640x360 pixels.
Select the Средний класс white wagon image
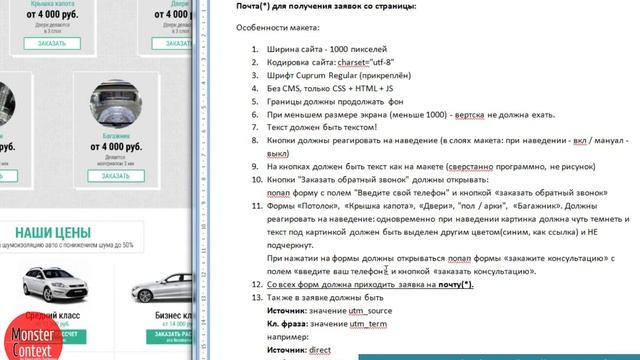[55, 284]
